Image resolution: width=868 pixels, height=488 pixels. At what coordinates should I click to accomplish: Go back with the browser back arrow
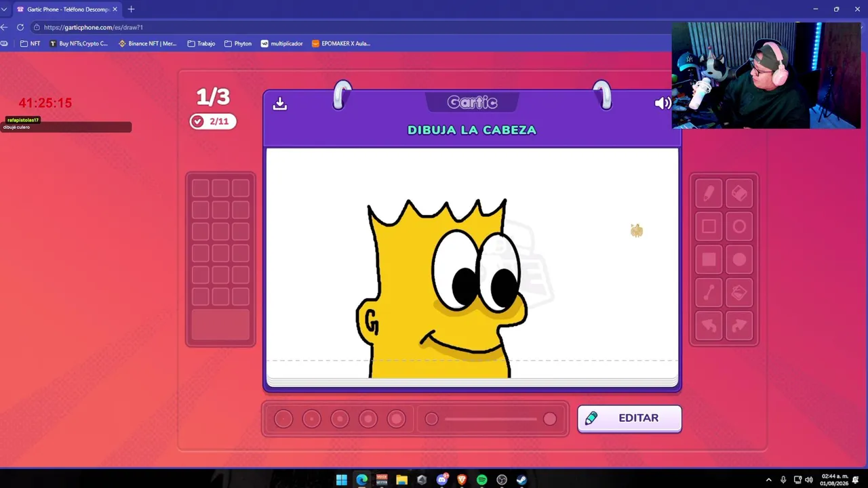click(x=4, y=27)
